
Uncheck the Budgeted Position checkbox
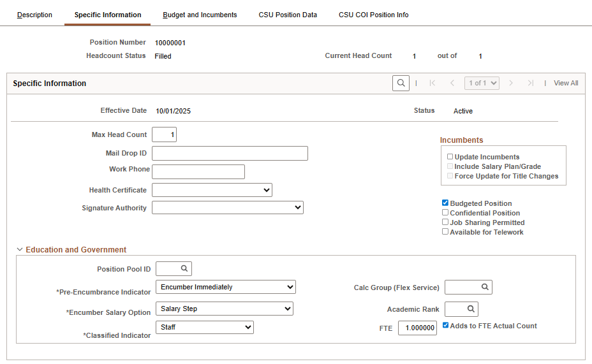click(x=445, y=203)
